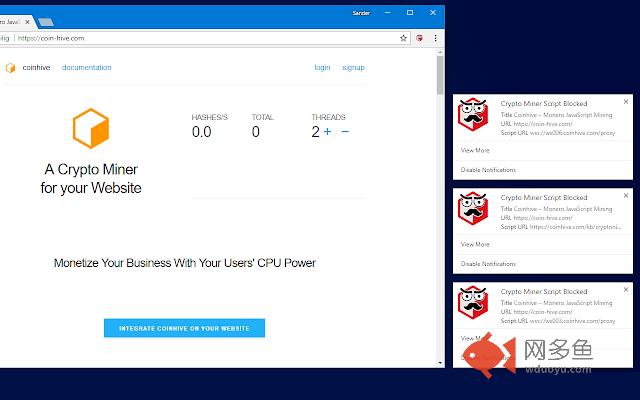Screen dimensions: 640x400
Task: Click the first 'Crypto Miner Script Blocked' title
Action: [x=544, y=104]
